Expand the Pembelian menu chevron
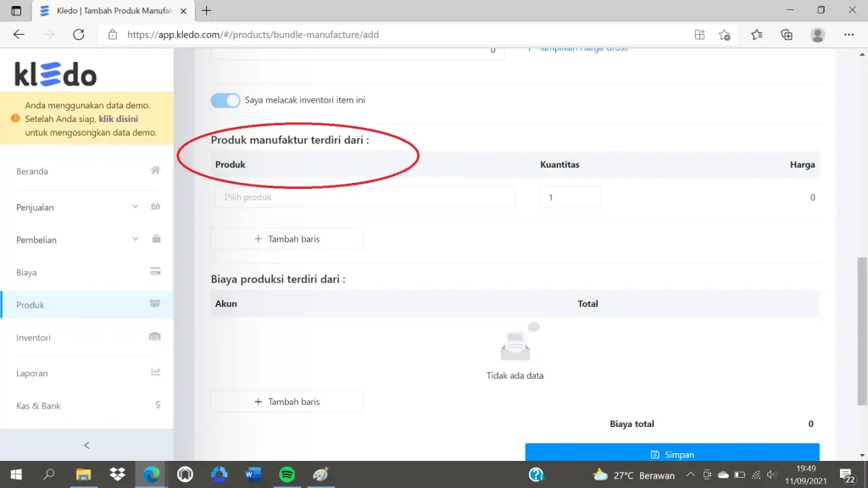Image resolution: width=868 pixels, height=488 pixels. [x=135, y=239]
